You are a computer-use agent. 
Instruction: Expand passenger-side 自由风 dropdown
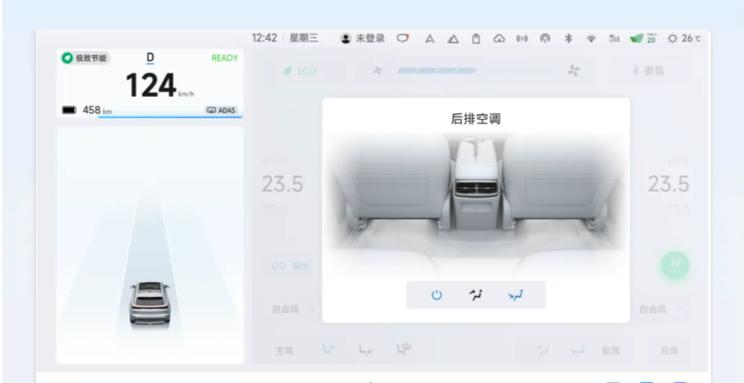pyautogui.click(x=660, y=309)
